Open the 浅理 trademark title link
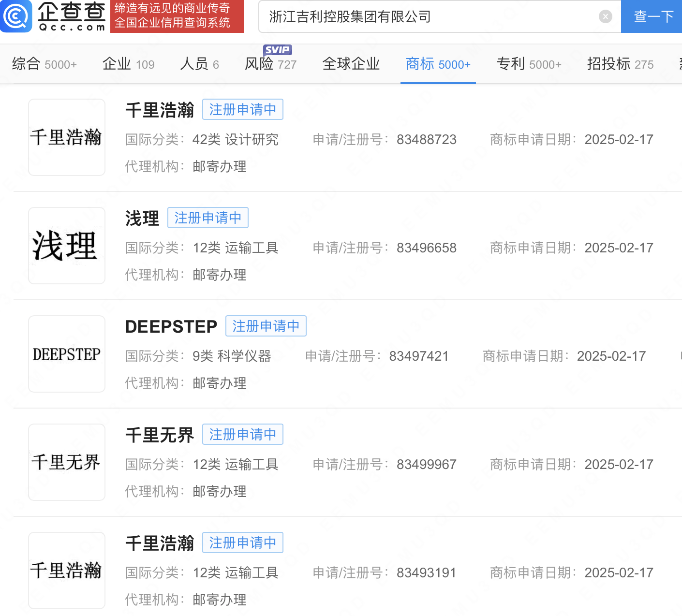682x616 pixels. pyautogui.click(x=142, y=218)
